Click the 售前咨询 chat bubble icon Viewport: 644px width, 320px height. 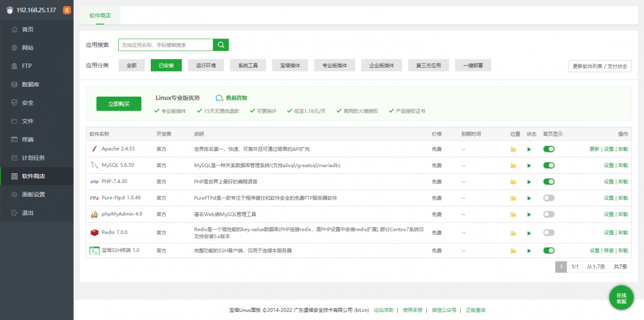point(219,98)
